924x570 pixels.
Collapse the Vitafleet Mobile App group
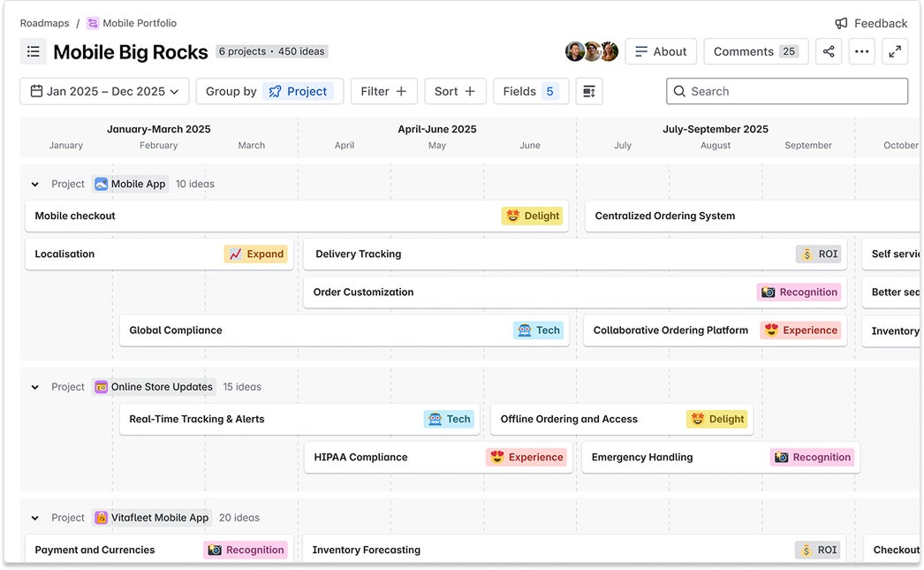pyautogui.click(x=35, y=518)
